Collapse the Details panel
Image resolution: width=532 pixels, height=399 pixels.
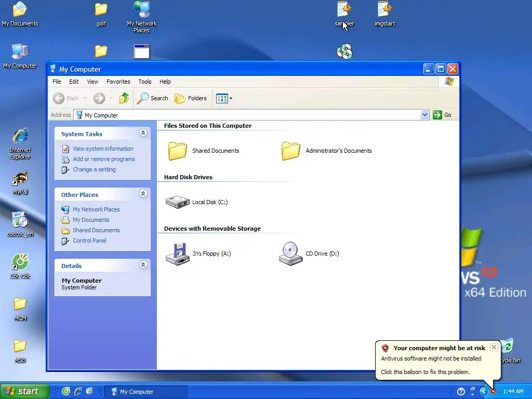click(x=143, y=265)
